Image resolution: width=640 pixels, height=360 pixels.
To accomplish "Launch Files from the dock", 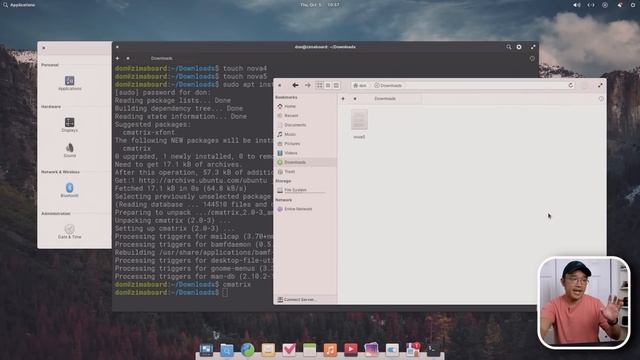I will (227, 350).
